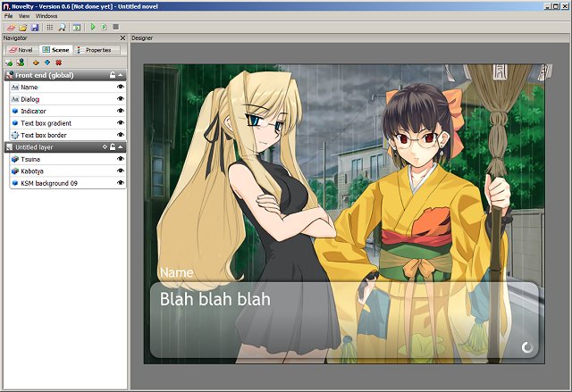Click the text icon beside Name

(15, 88)
